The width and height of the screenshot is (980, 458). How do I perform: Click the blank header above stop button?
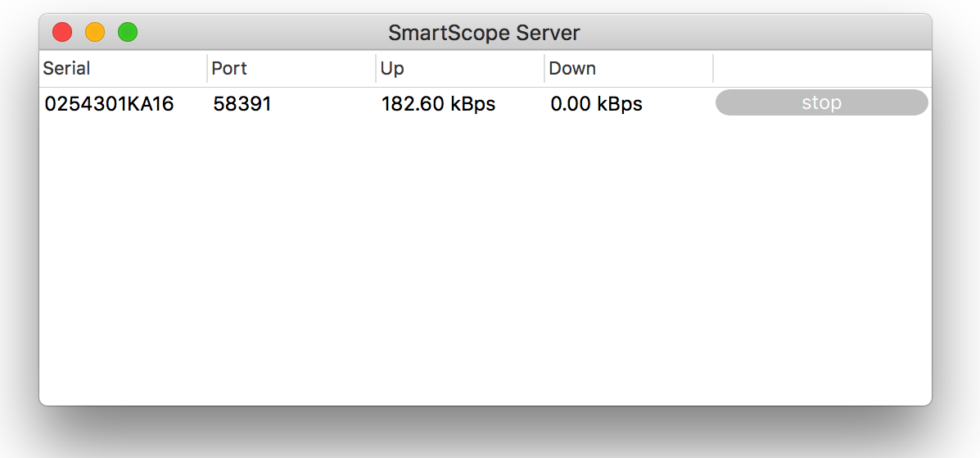pos(821,69)
